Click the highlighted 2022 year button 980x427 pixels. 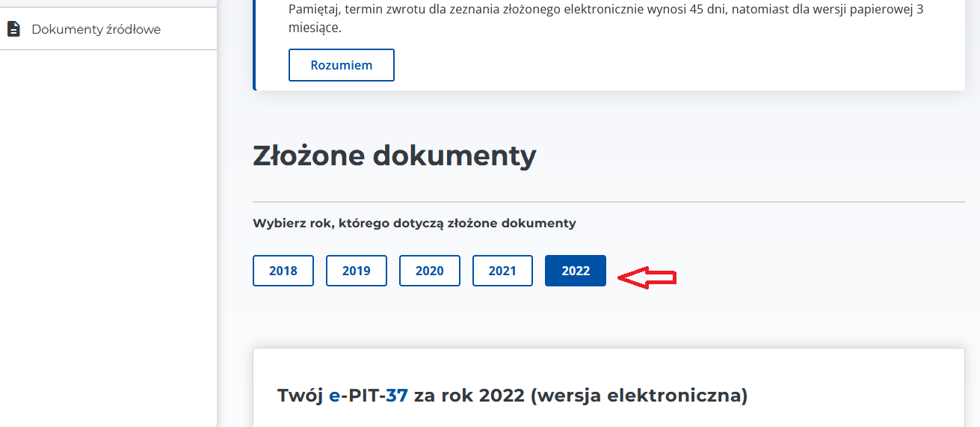576,271
